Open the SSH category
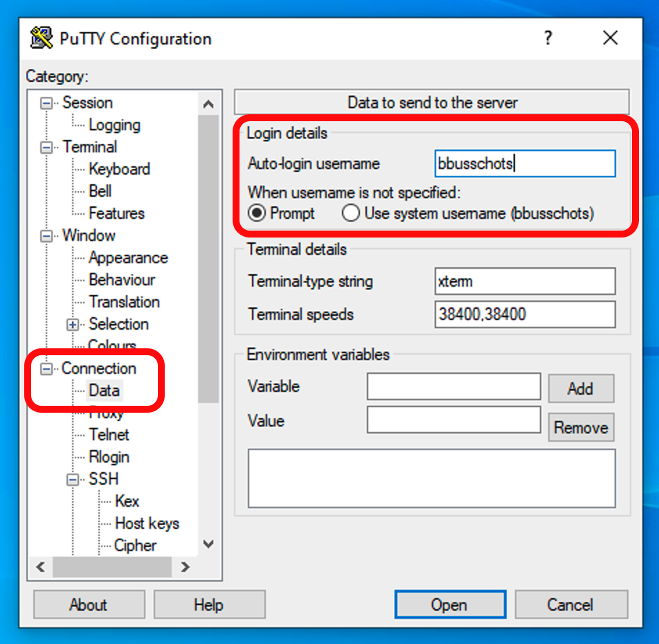 coord(103,479)
